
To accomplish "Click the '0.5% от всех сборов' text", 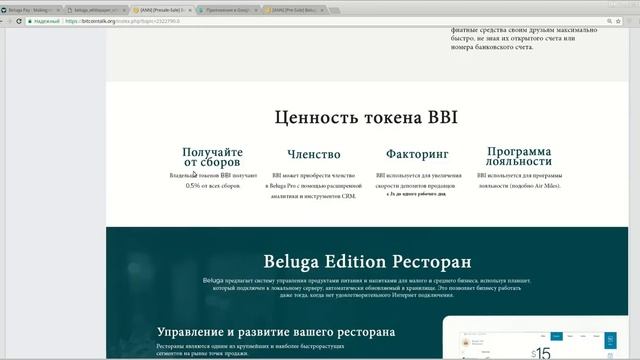I will (213, 186).
